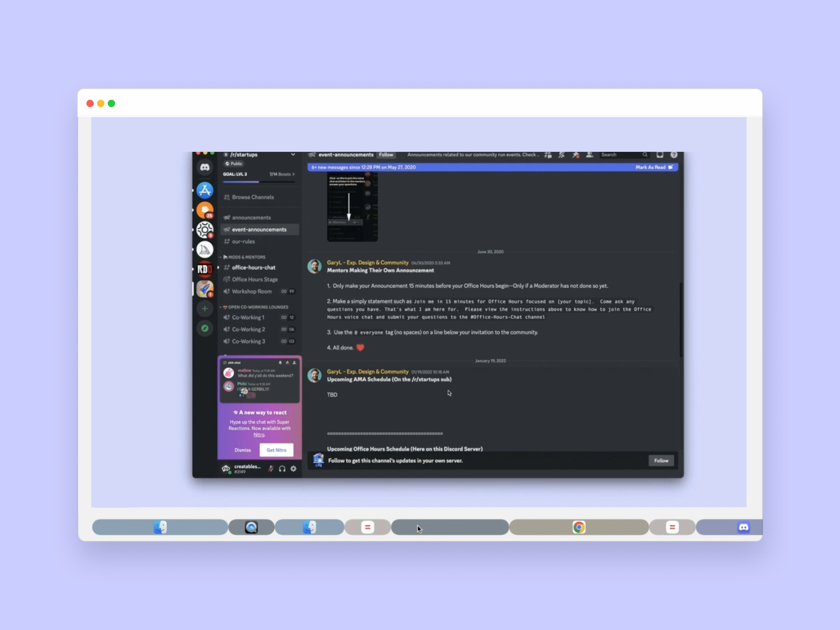840x630 pixels.
Task: Switch to the blue App Store-style server
Action: (x=205, y=190)
